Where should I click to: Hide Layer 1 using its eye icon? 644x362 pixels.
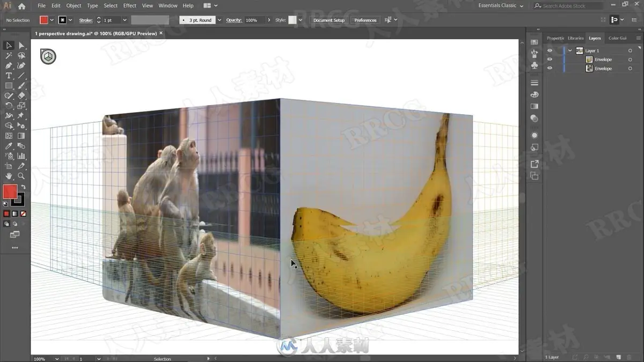[550, 51]
